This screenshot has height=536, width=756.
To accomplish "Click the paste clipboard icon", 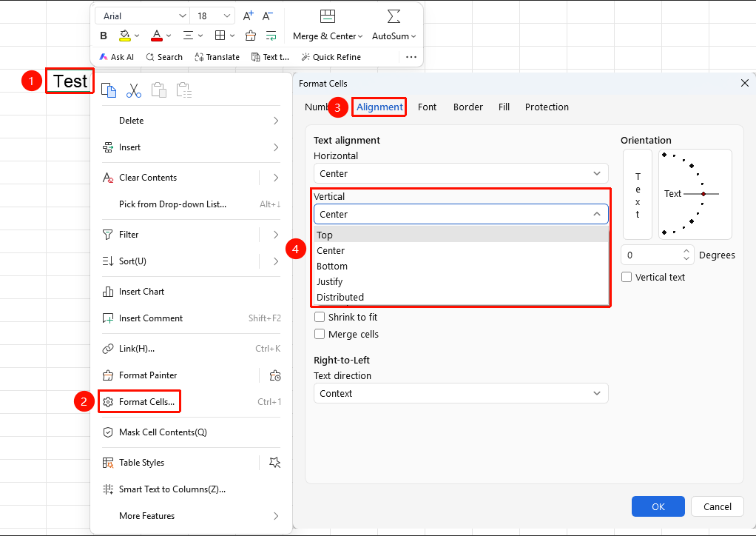I will coord(158,90).
